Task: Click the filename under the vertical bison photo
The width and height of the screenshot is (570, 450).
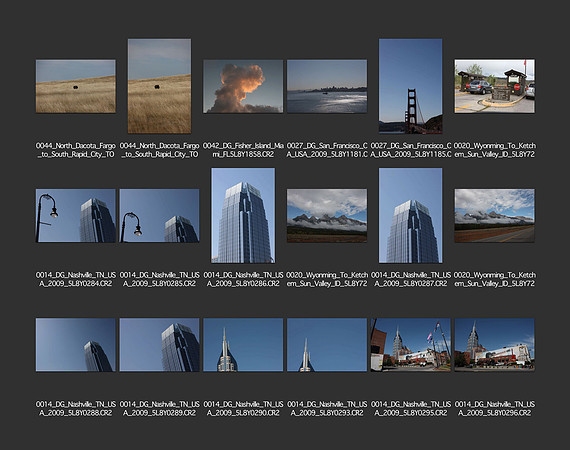Action: click(x=159, y=150)
